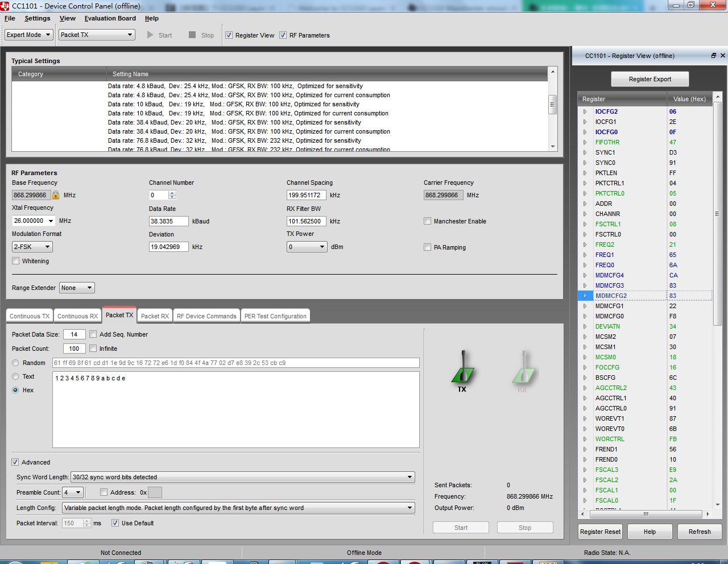Click the Register View horizontal scrollbar
Viewport: 728px width, 564px height.
(645, 514)
